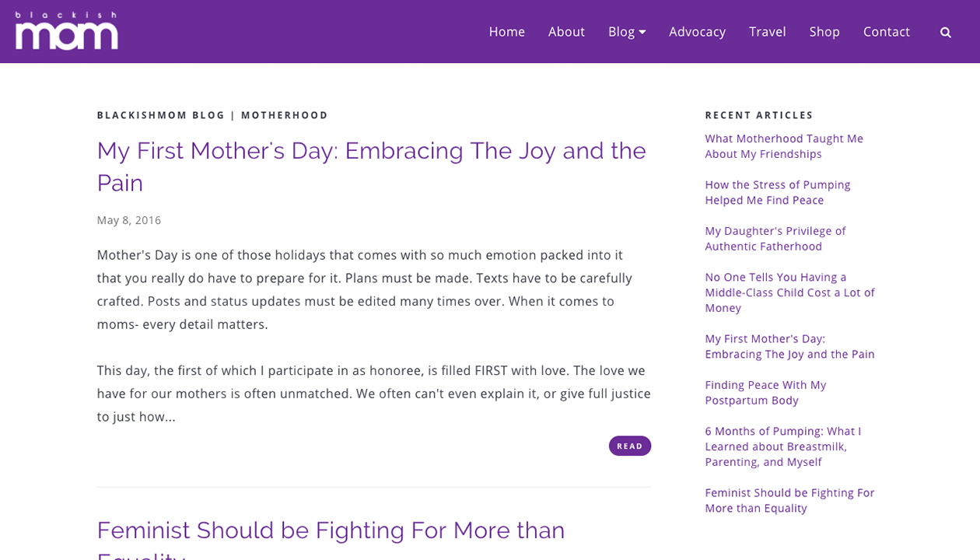Go to the About page
The width and height of the screenshot is (980, 560).
pyautogui.click(x=566, y=32)
